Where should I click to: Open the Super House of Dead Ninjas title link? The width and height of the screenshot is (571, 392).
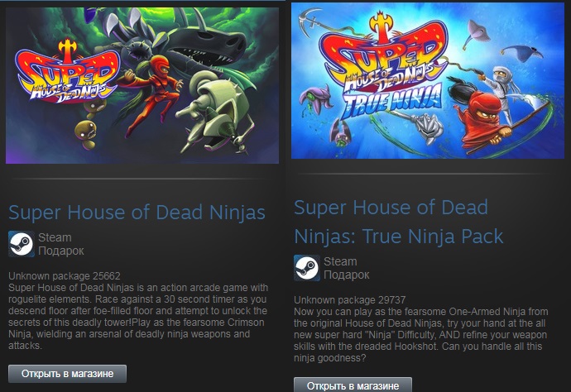pos(137,213)
